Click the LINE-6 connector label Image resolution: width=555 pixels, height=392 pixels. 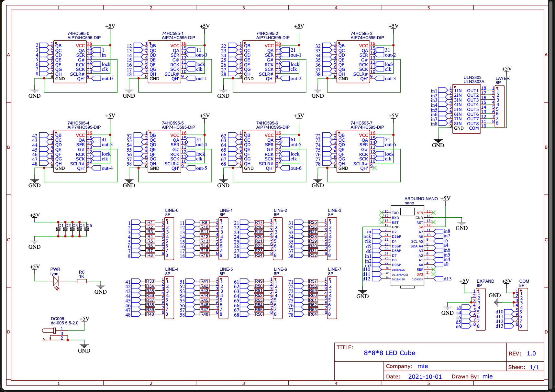280,269
